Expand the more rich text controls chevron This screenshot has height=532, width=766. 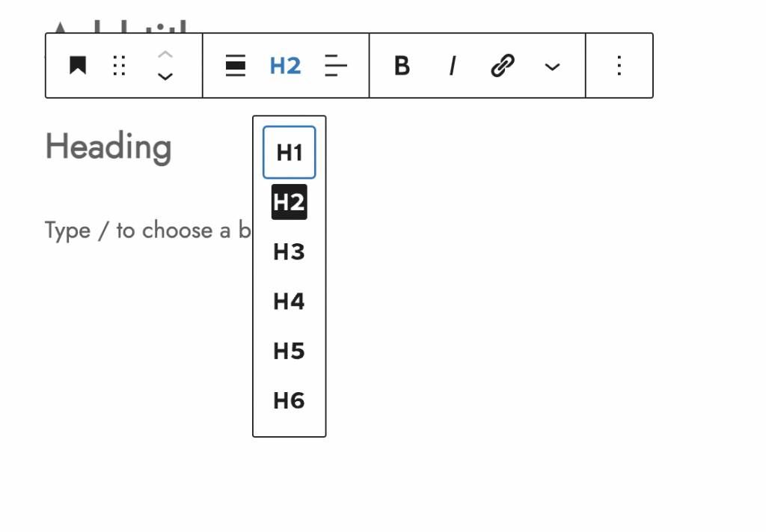[552, 67]
